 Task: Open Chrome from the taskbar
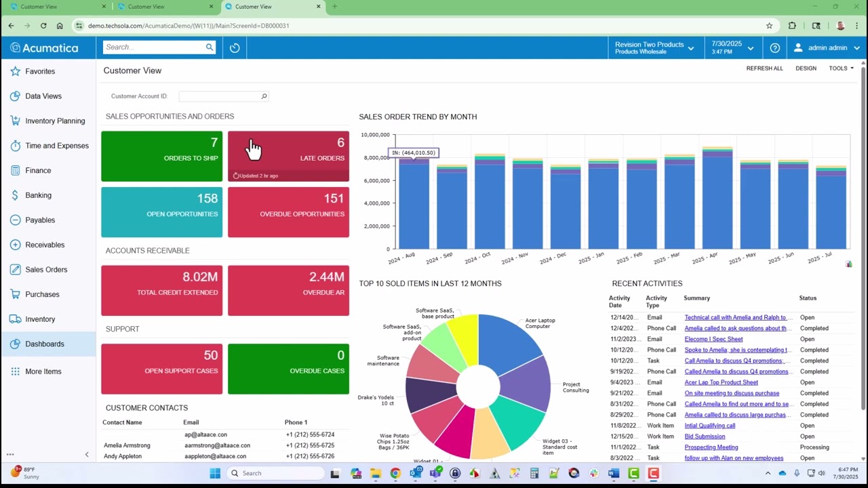(x=395, y=473)
